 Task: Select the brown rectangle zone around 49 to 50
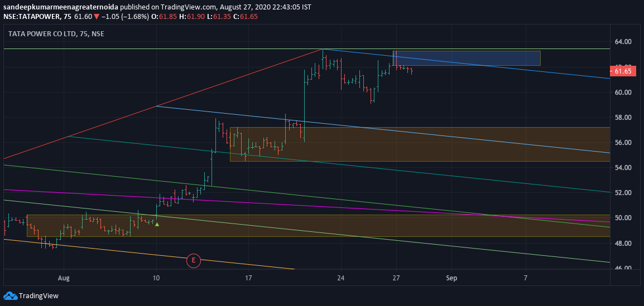point(318,226)
